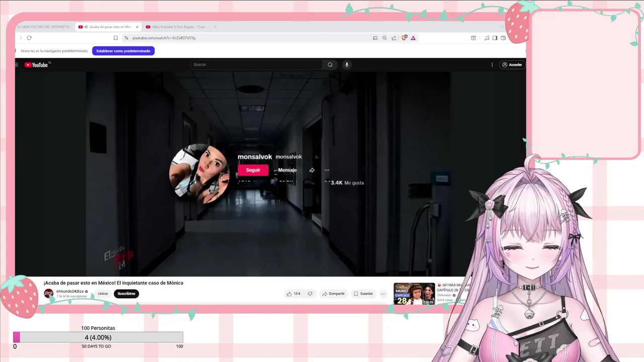Click the cast/media icon in address bar
This screenshot has height=362, width=644.
point(375,38)
